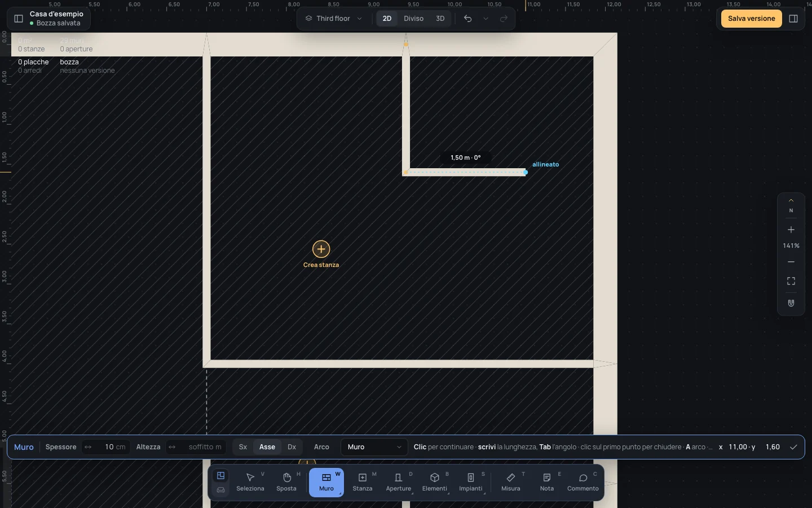Zoom in with the plus icon
Screen dimensions: 812x508
(791, 230)
